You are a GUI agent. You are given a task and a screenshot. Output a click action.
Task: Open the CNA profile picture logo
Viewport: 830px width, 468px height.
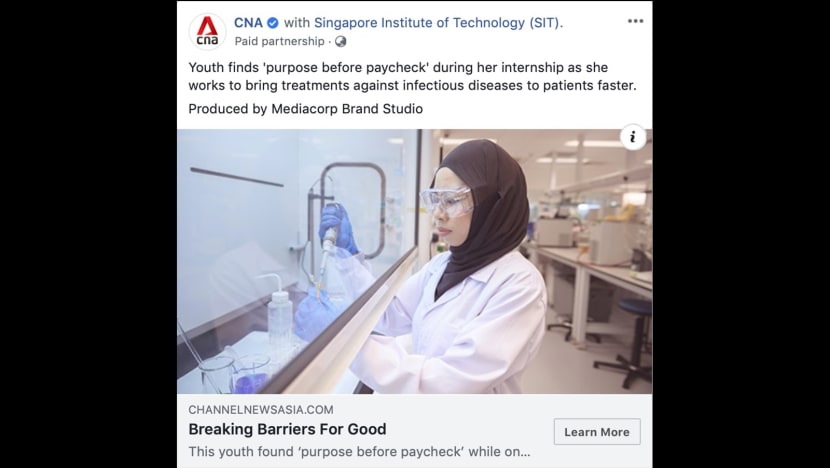pyautogui.click(x=207, y=31)
